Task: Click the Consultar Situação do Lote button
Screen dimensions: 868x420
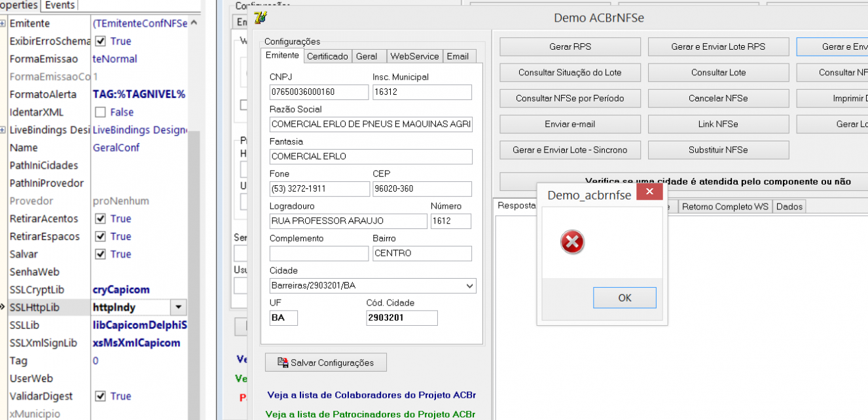Action: point(570,72)
